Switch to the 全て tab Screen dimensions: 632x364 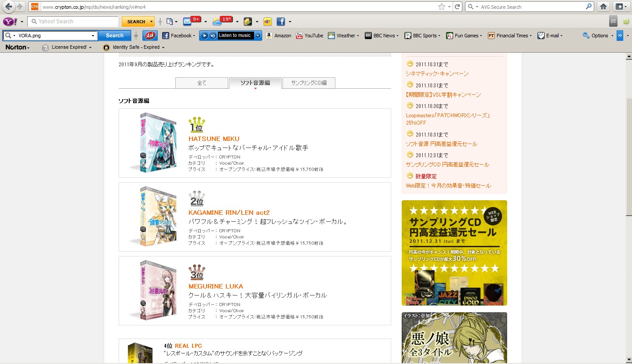[x=202, y=83]
